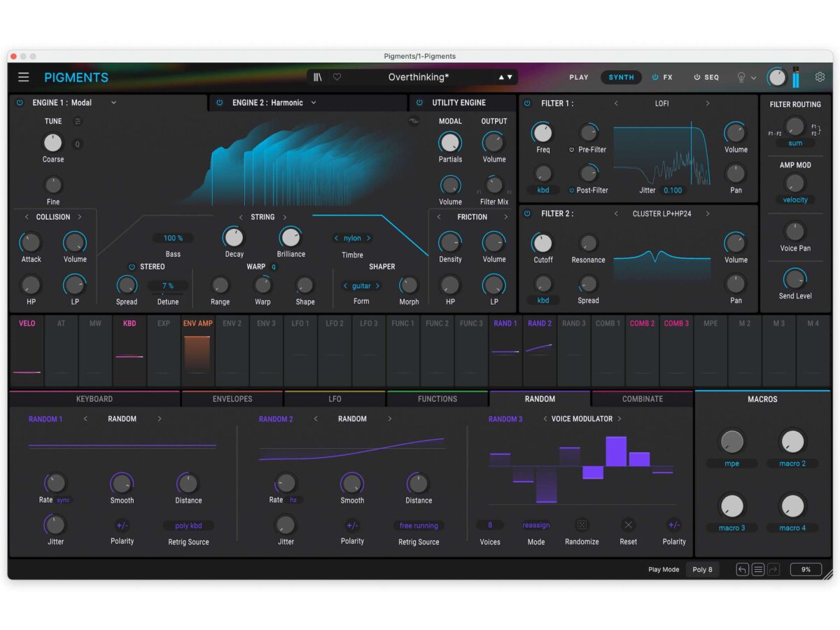
Task: Open the Combinate tab
Action: [x=642, y=399]
